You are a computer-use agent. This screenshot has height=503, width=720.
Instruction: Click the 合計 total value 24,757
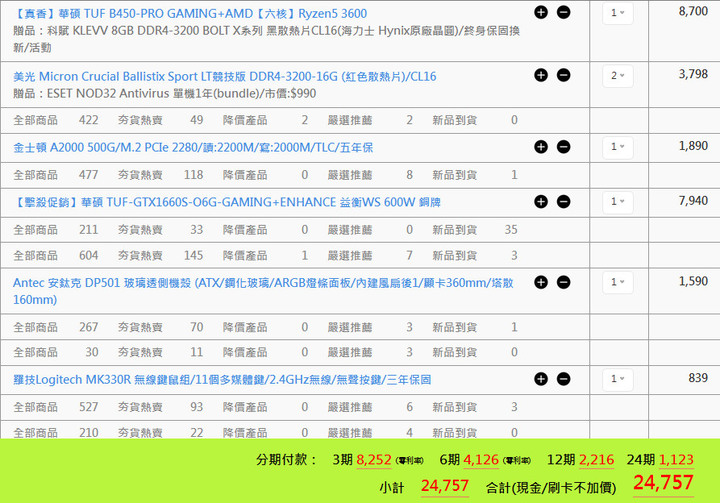pos(663,483)
